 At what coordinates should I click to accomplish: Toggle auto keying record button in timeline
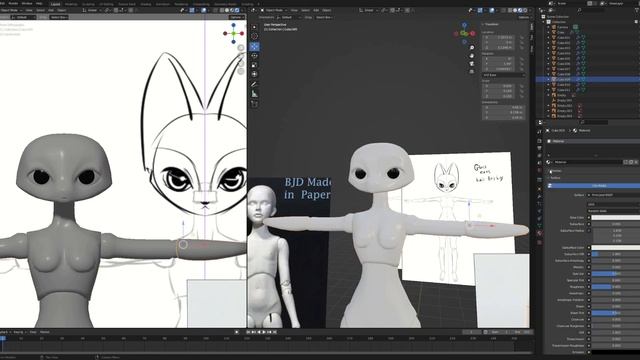click(x=237, y=332)
